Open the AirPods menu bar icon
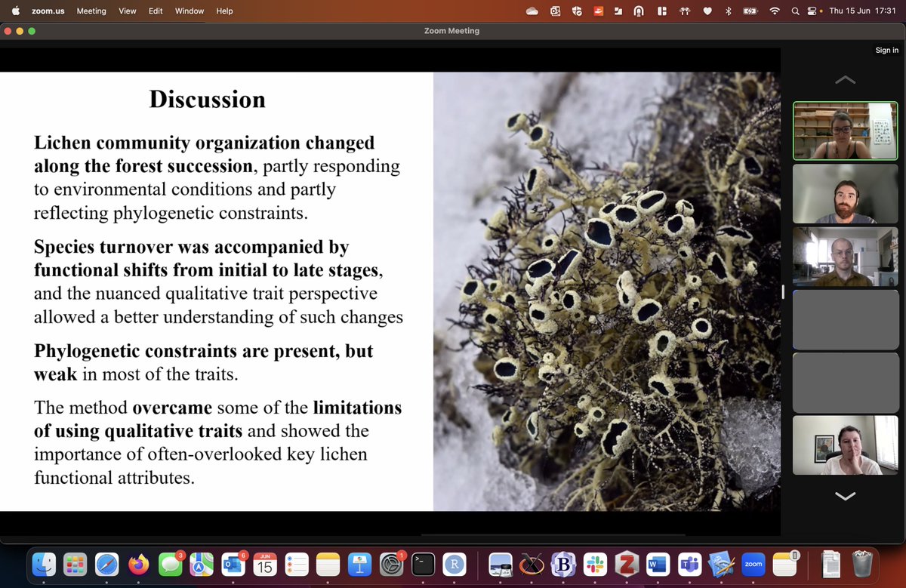This screenshot has height=588, width=906. pos(686,11)
